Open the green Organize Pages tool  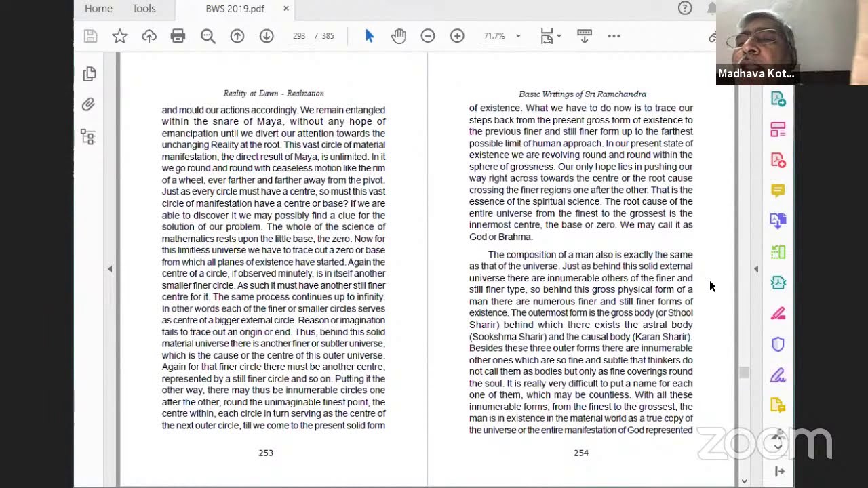(778, 251)
